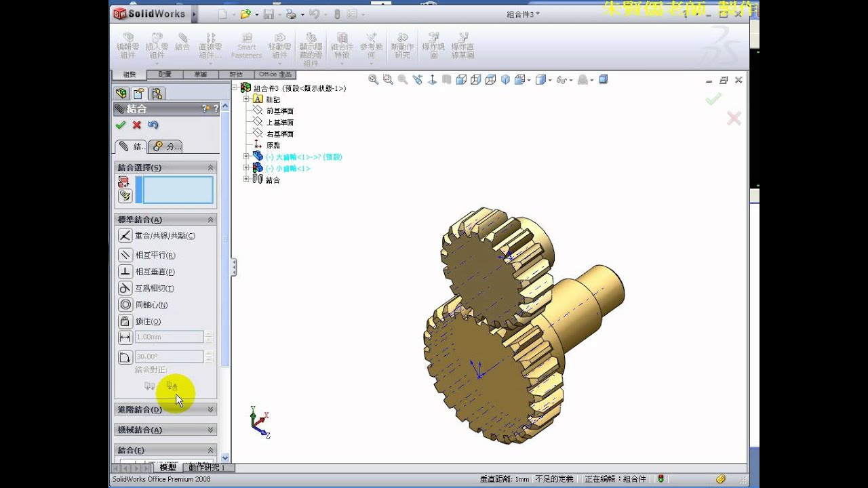868x488 pixels.
Task: Click the Zoom to Fit icon
Action: [x=373, y=79]
